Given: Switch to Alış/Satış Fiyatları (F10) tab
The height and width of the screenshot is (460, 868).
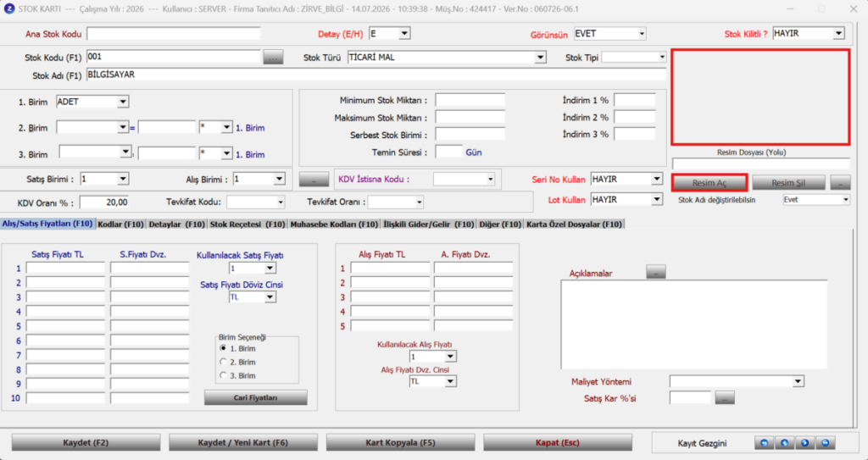Looking at the screenshot, I should pos(47,224).
